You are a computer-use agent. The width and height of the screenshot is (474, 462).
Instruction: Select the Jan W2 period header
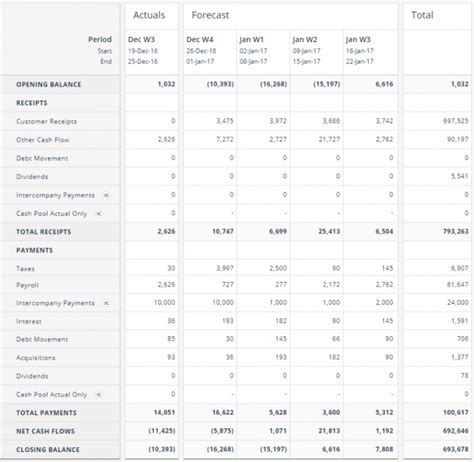pos(305,39)
